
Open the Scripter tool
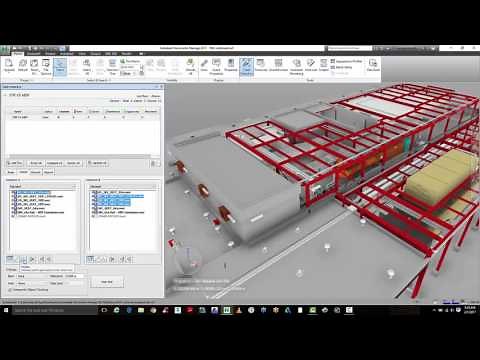pos(324,65)
